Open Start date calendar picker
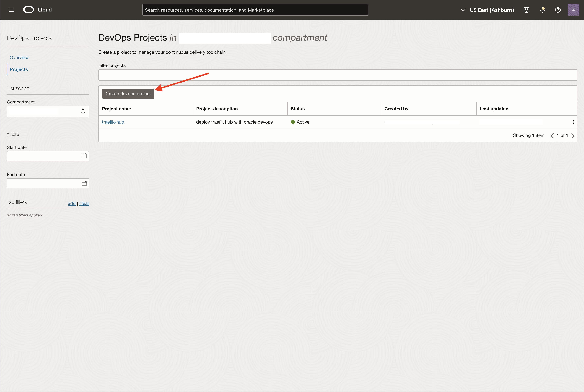The width and height of the screenshot is (584, 392). point(84,156)
